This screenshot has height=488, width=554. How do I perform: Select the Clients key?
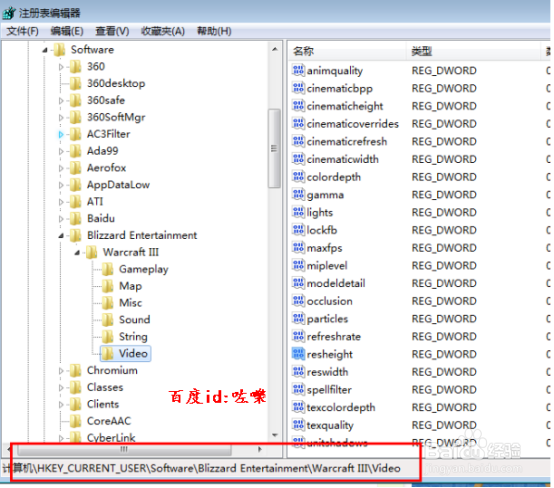click(103, 404)
